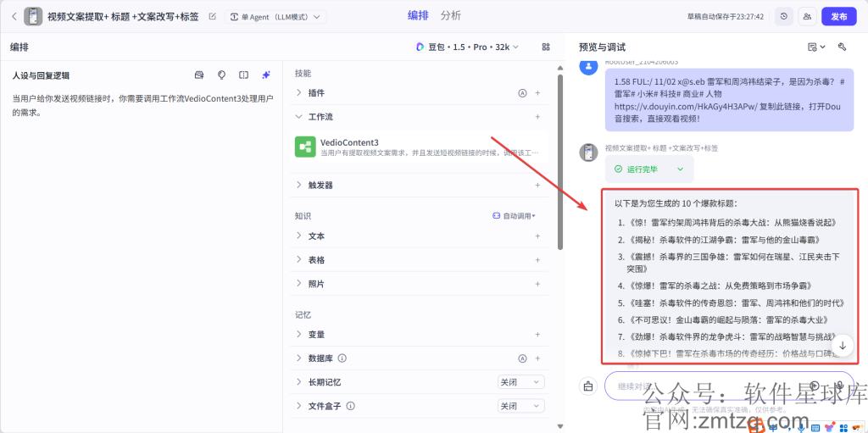Expand the 数据库 section
Viewport: 868px width, 433px height.
(x=299, y=358)
